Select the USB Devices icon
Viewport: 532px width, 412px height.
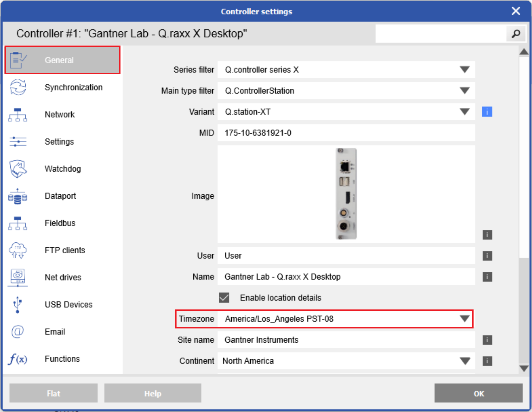click(x=17, y=305)
